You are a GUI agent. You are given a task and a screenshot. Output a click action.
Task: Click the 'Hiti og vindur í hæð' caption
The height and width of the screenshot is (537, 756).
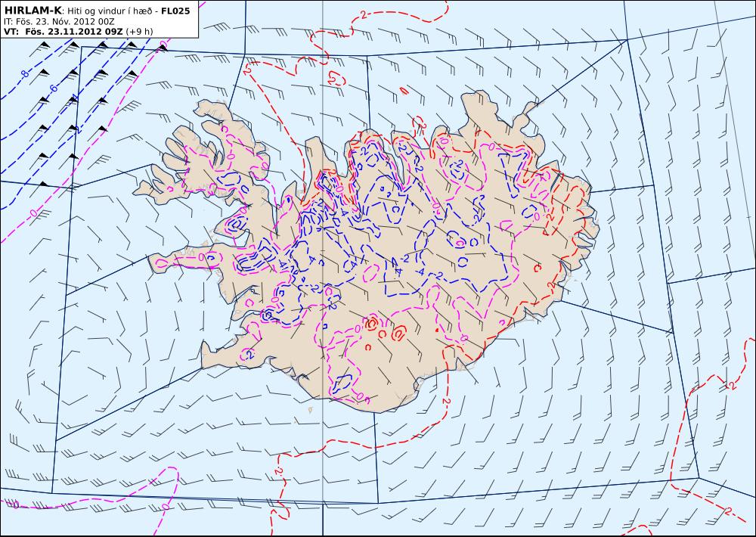108,11
